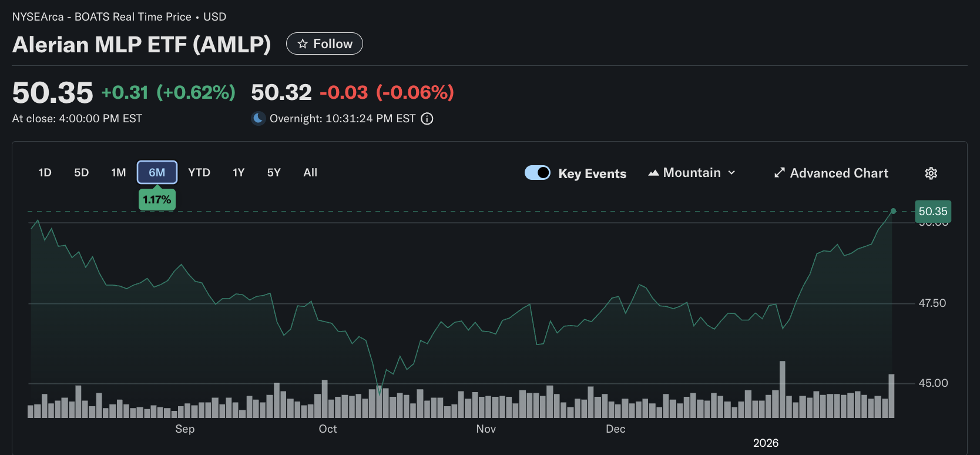
Task: Click the +0.31 (+0.62%) change text
Action: 169,92
